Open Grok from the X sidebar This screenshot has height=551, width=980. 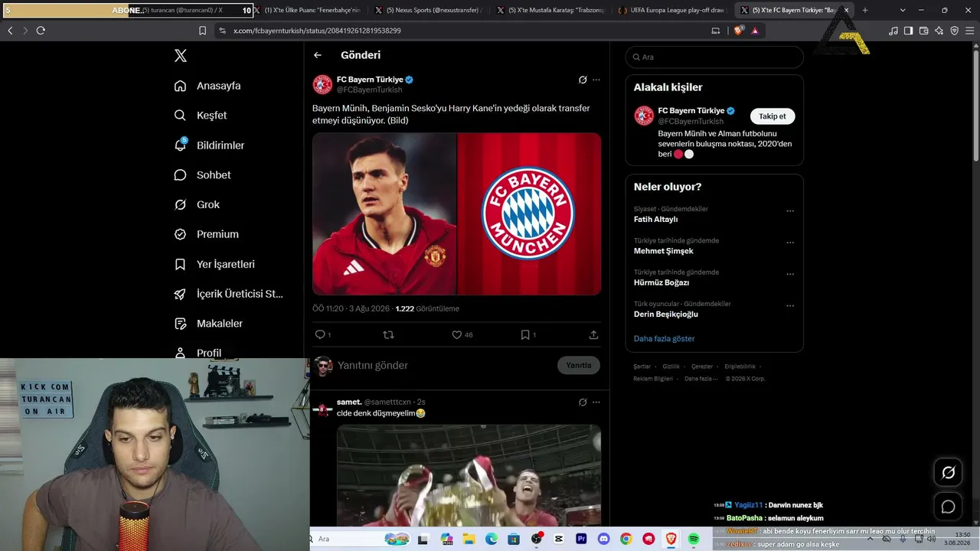pyautogui.click(x=197, y=204)
